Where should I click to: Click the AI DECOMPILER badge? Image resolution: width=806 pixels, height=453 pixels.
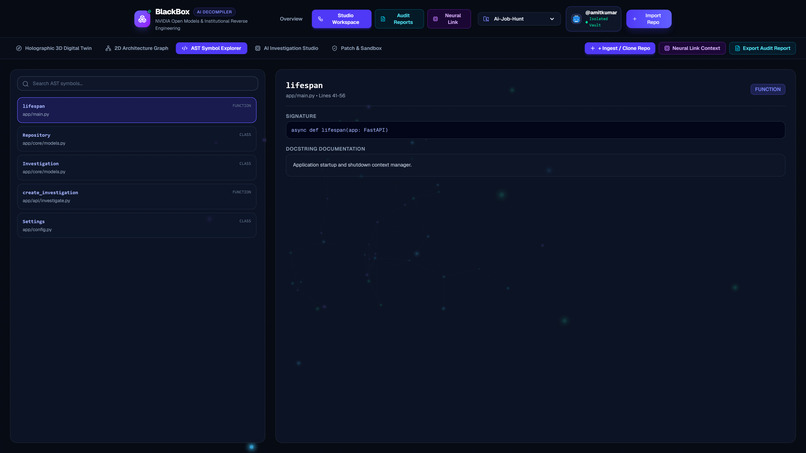click(214, 12)
